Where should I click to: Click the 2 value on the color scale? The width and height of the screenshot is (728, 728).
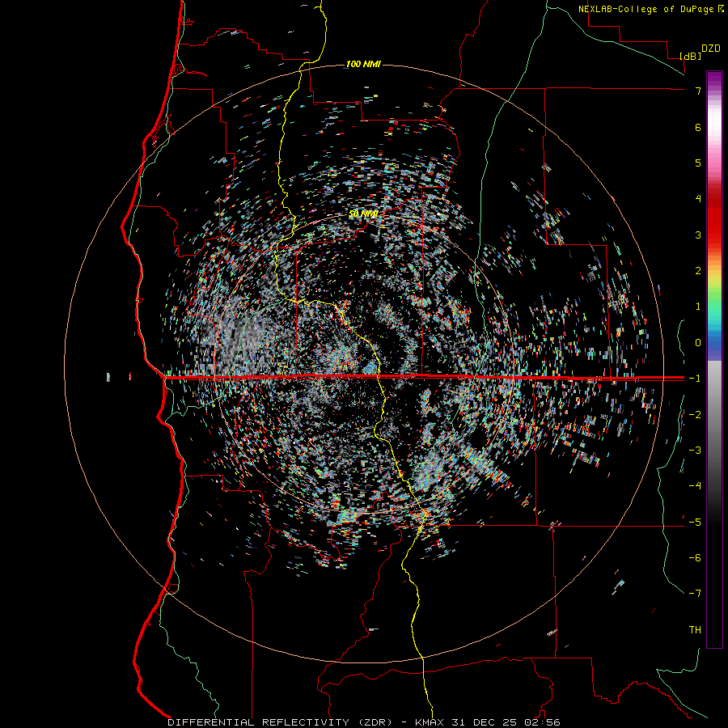tap(698, 271)
